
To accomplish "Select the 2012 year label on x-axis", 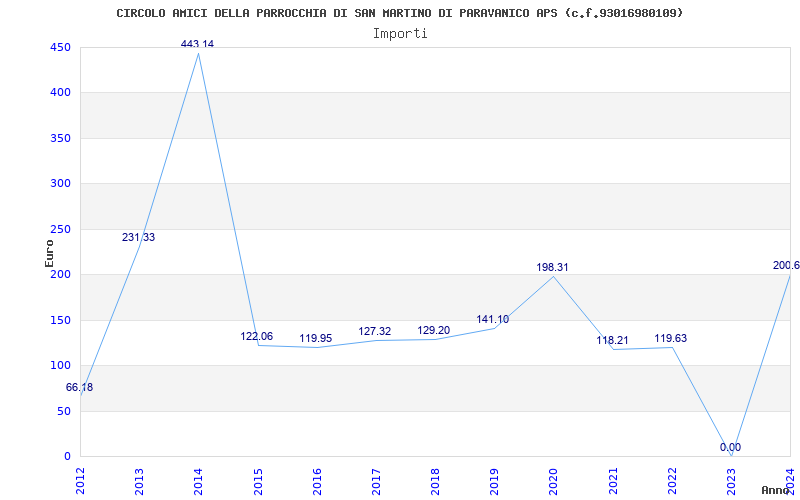I will 80,481.
